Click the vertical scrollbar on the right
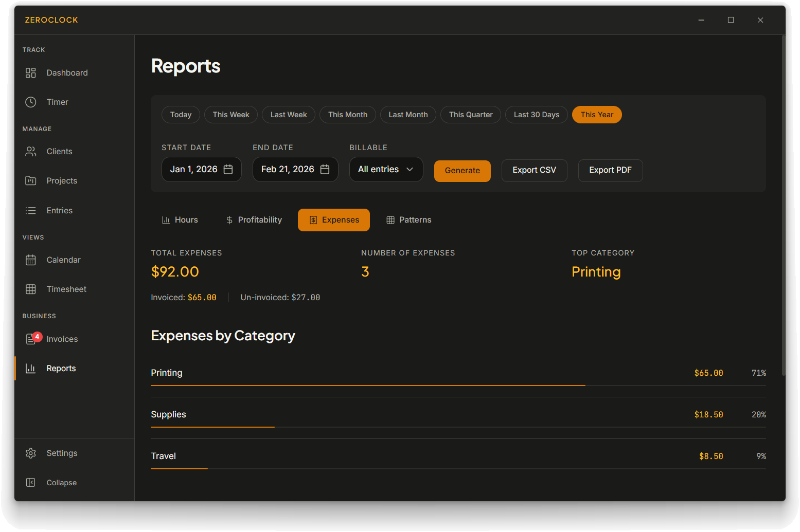Image resolution: width=800 pixels, height=532 pixels. click(x=783, y=206)
